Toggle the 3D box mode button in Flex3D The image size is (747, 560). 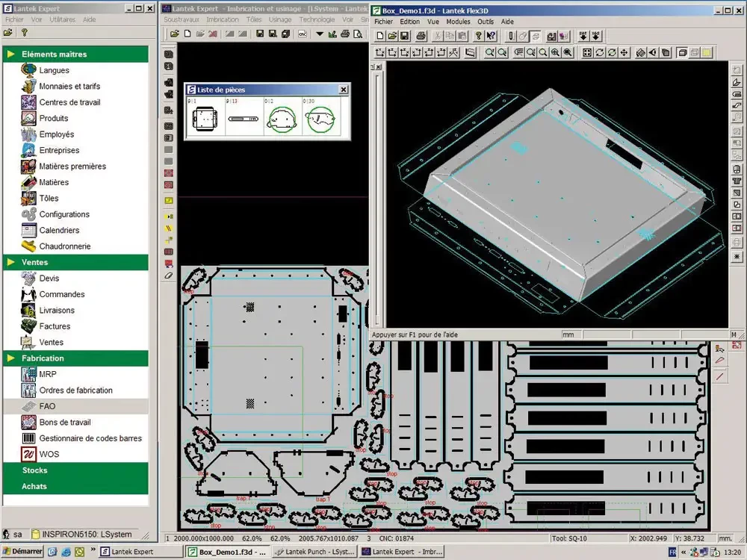coord(536,36)
